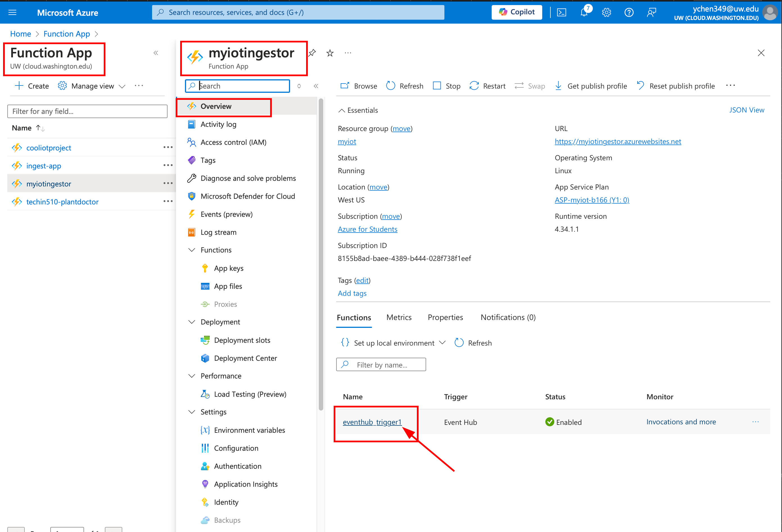This screenshot has height=532, width=782.
Task: Switch to the Properties tab
Action: [445, 317]
